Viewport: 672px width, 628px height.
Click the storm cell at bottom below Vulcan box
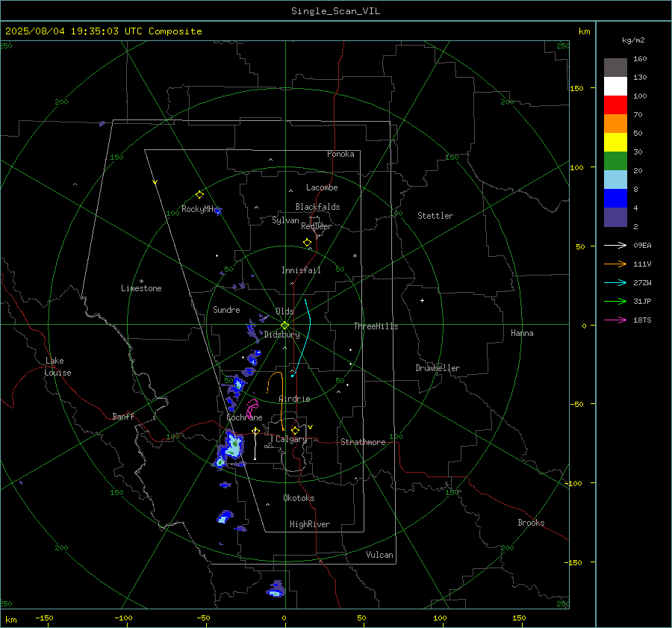(x=276, y=589)
